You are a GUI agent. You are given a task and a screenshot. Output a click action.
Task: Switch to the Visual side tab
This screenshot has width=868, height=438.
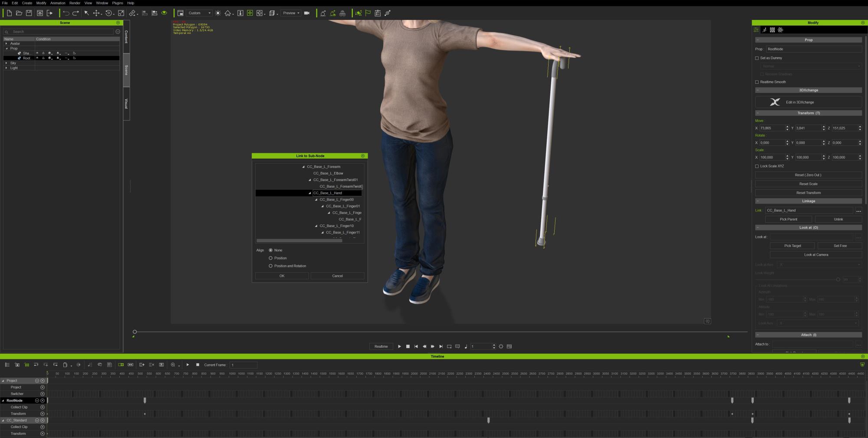click(x=126, y=104)
